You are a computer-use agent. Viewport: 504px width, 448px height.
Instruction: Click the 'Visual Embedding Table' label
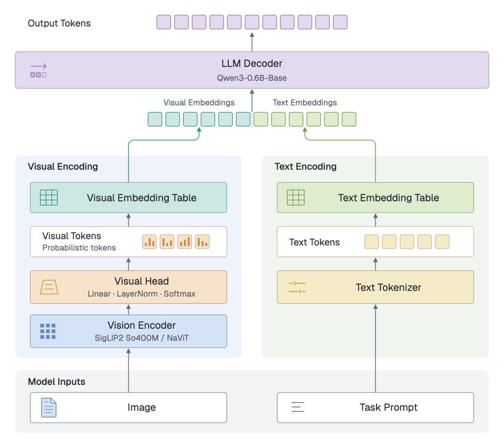[x=141, y=198]
